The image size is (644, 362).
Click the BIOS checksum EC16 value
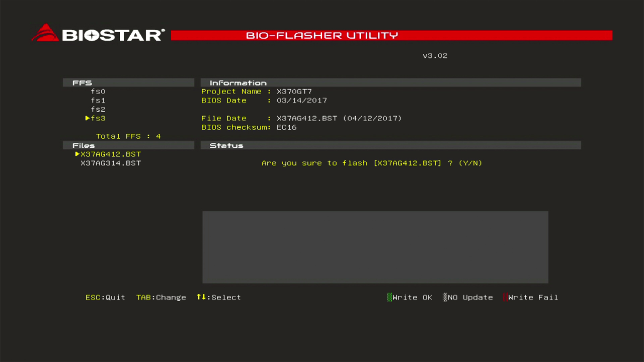(x=287, y=128)
